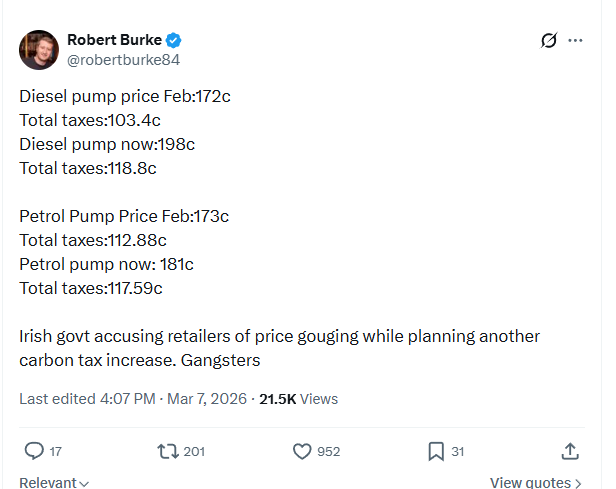Screen dimensions: 616x489
Task: Like the post with the heart icon
Action: (x=303, y=451)
